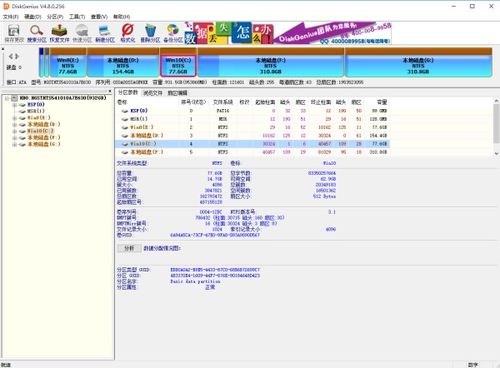Switch to the 浏览文件 tab
Viewport: 500px width, 368px height.
tap(153, 93)
